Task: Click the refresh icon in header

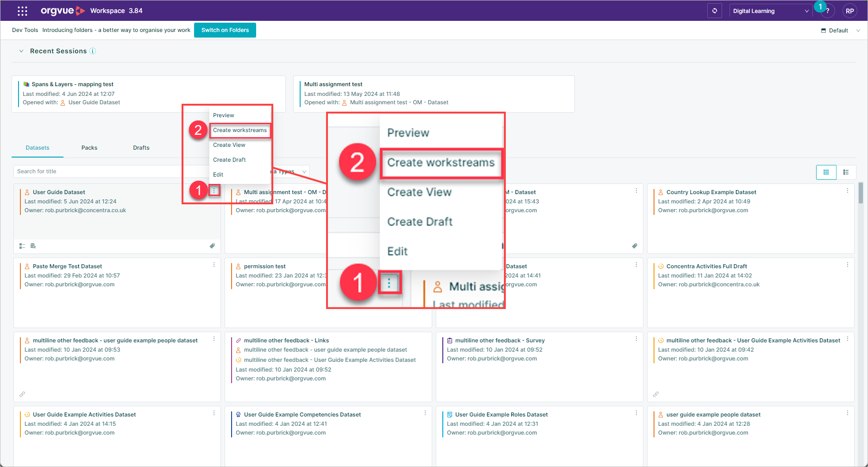Action: click(714, 11)
